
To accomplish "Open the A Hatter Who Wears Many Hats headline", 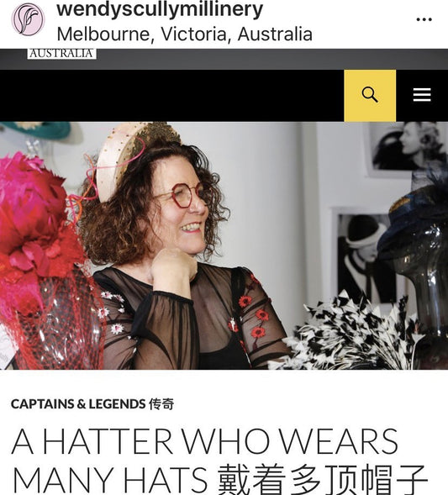I will [219, 461].
